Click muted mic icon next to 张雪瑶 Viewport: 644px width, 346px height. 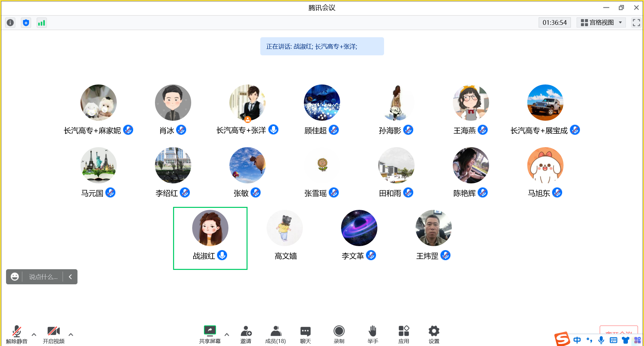point(334,192)
